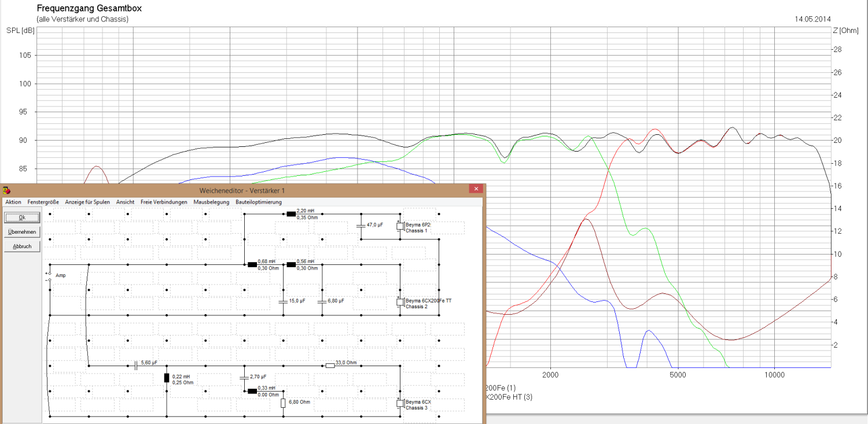
Task: Click the 0,68 mH inductor symbol
Action: pyautogui.click(x=252, y=265)
